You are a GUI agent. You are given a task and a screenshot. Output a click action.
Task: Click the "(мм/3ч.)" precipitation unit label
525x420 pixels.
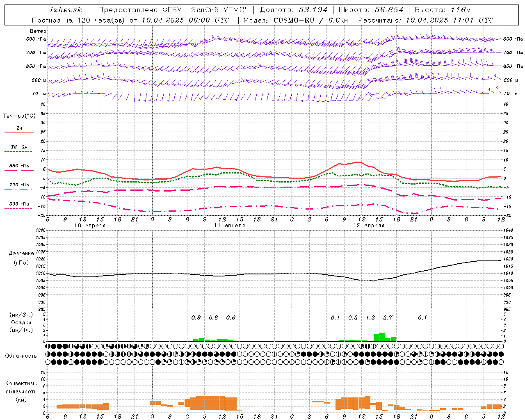click(21, 315)
